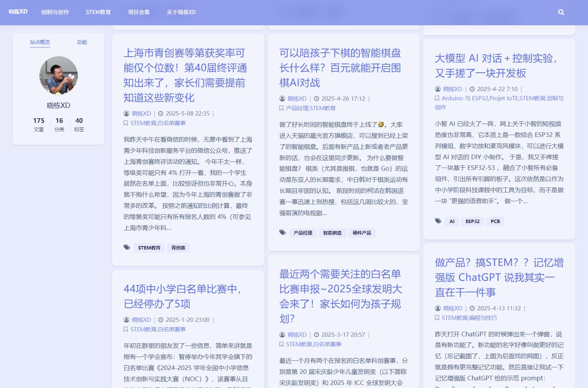Viewport: 588px width, 388px height.
Task: Click the bookmark icon before STEM教育,编程与技巧
Action: pos(438,318)
